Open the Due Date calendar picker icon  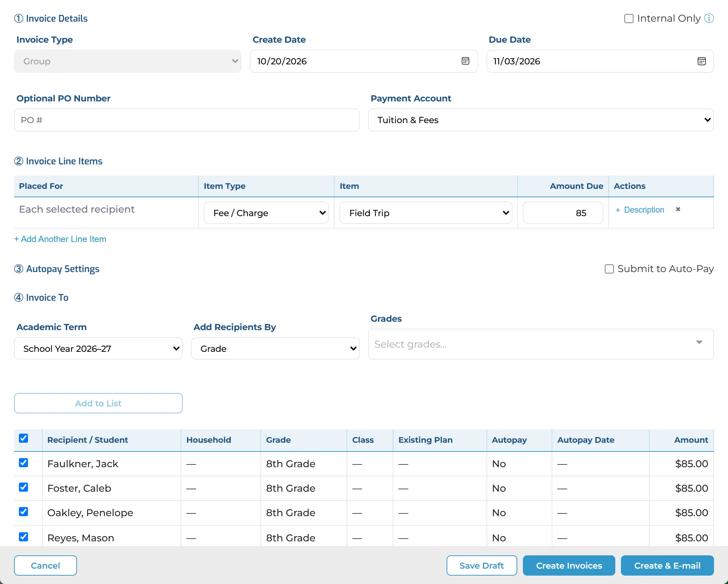[x=701, y=61]
